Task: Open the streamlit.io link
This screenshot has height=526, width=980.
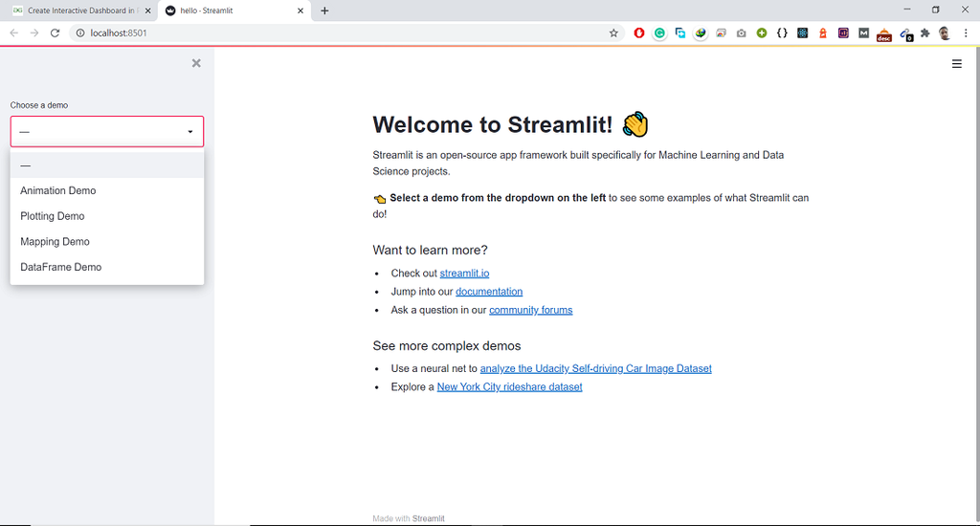Action: tap(464, 273)
